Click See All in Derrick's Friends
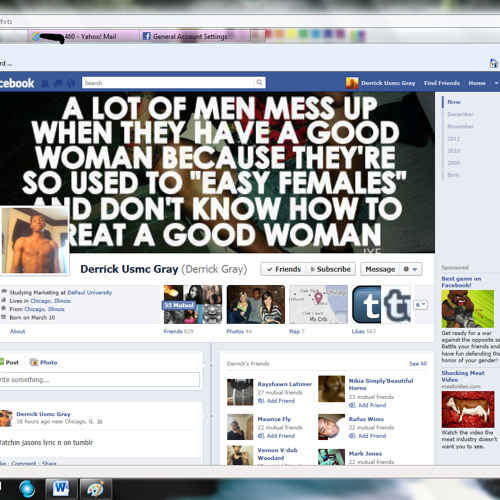Viewport: 500px width, 500px height. pos(418,363)
